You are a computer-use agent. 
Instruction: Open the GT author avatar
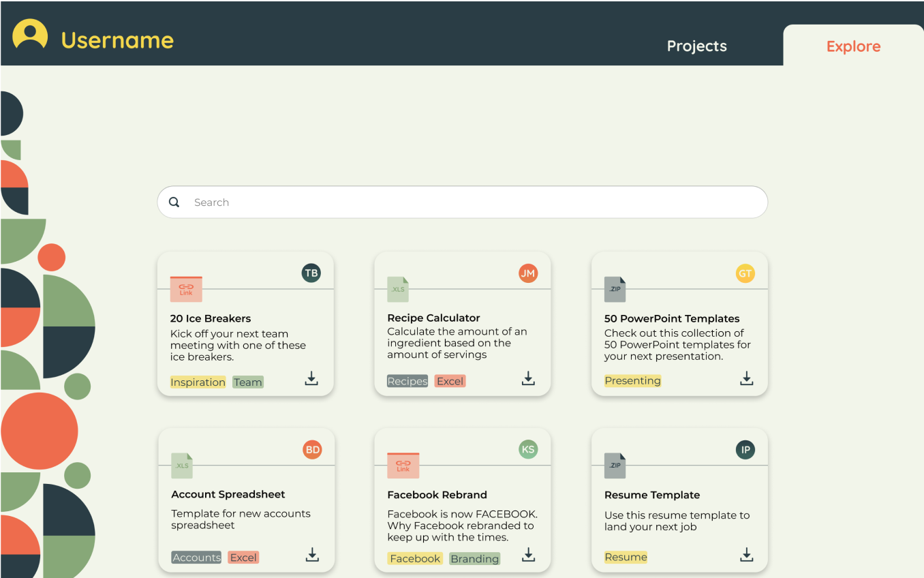(745, 273)
